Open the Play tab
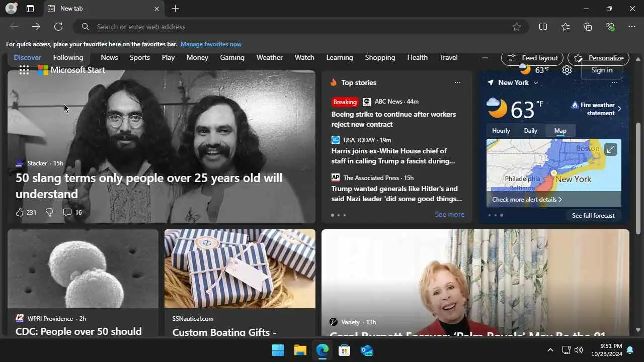This screenshot has width=644, height=362. [x=168, y=57]
